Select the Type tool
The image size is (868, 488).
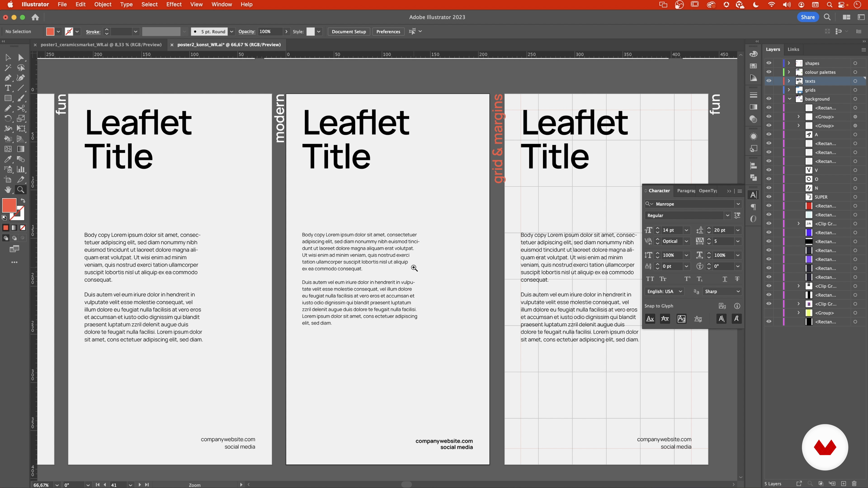[8, 88]
